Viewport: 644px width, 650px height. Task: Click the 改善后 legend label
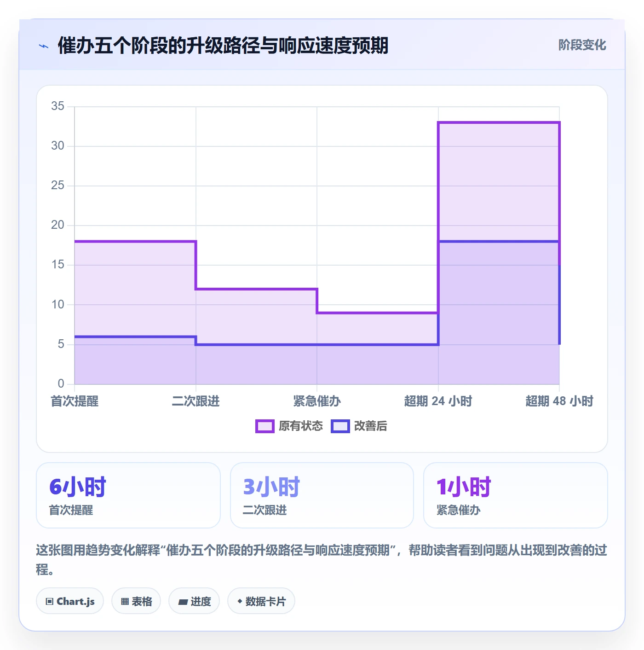pos(370,426)
